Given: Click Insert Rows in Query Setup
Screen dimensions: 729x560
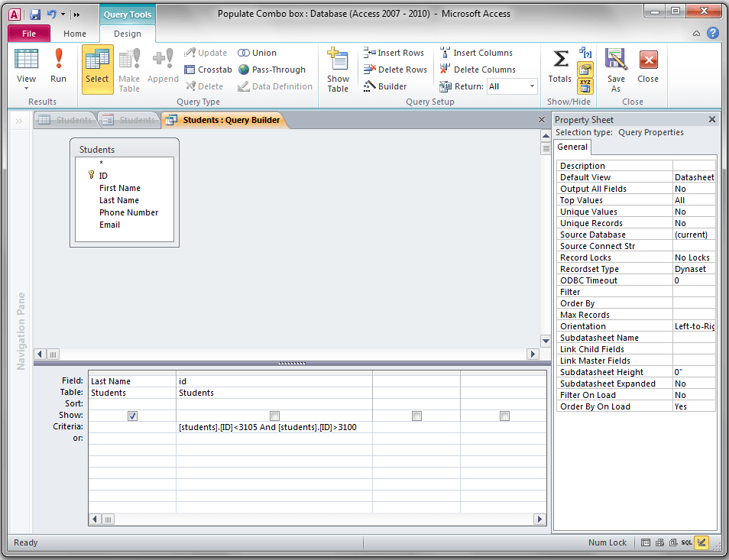Looking at the screenshot, I should (394, 53).
